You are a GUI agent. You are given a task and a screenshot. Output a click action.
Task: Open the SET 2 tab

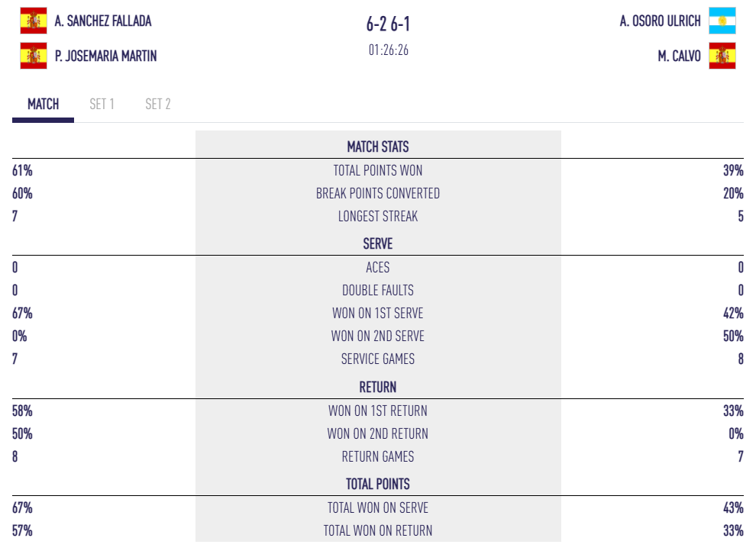click(x=158, y=105)
